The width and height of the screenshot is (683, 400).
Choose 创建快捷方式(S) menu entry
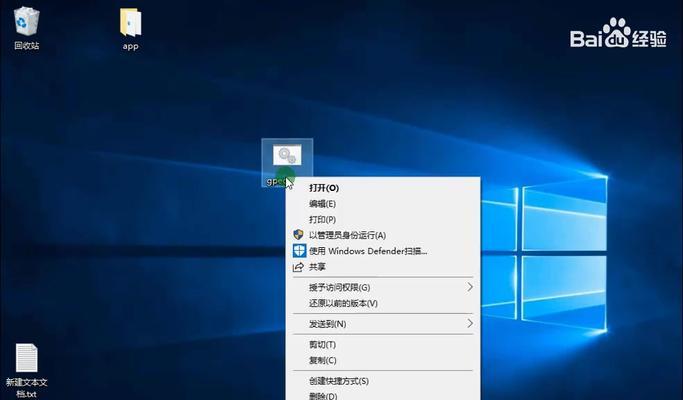pos(383,381)
